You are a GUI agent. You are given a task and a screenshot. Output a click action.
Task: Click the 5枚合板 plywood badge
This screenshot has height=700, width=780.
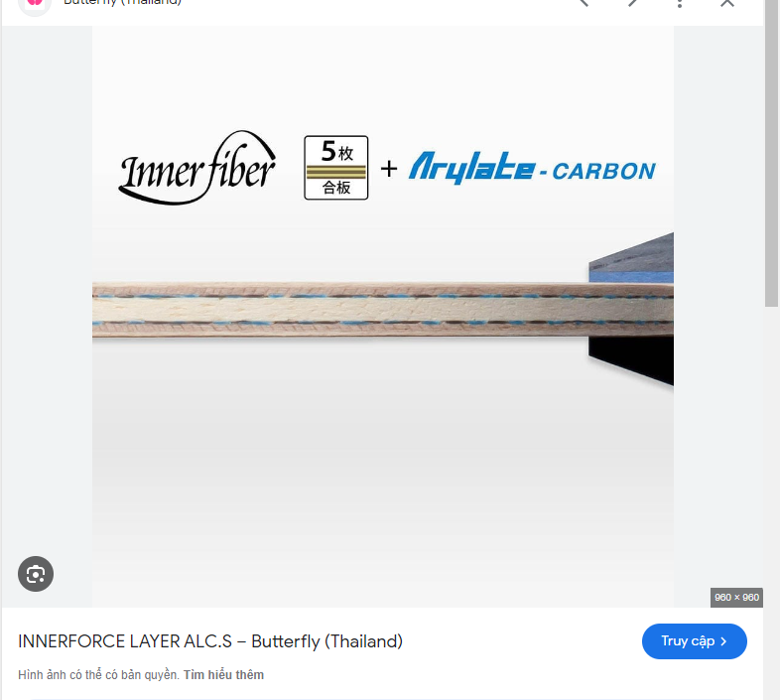(x=336, y=168)
